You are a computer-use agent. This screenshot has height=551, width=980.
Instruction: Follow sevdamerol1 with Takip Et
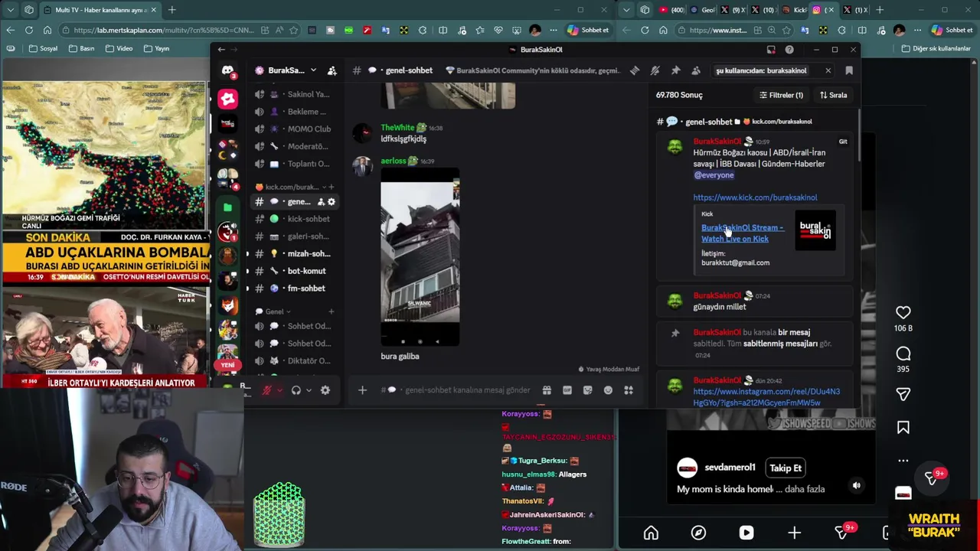786,468
